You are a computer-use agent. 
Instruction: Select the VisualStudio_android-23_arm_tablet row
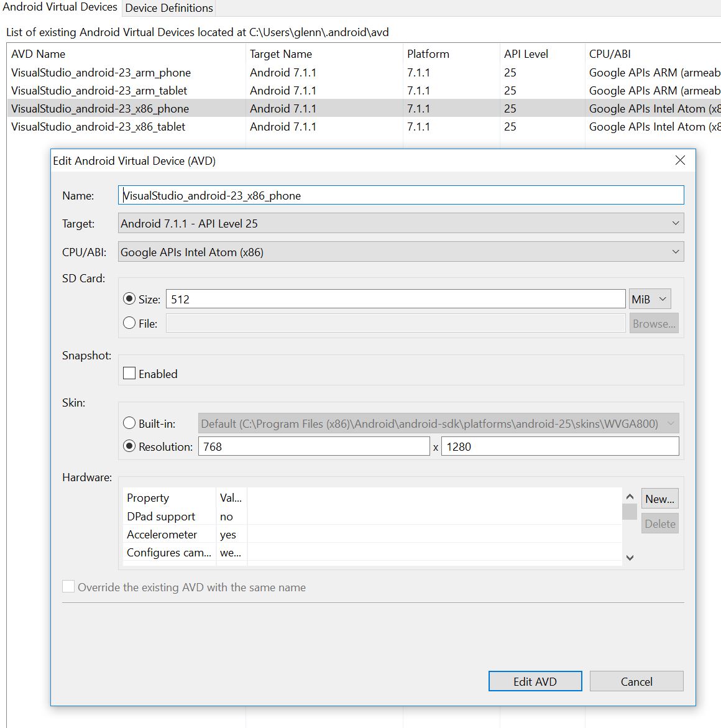tap(364, 91)
